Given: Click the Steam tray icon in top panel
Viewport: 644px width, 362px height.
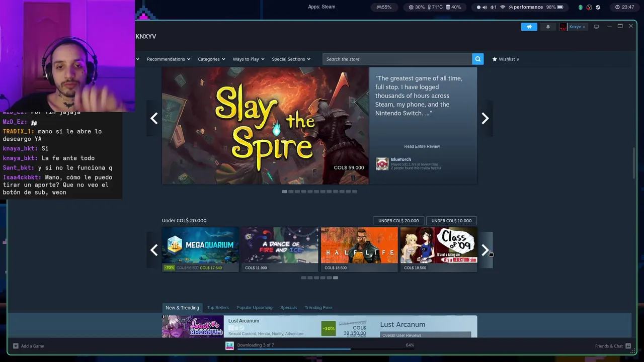Looking at the screenshot, I should [598, 7].
